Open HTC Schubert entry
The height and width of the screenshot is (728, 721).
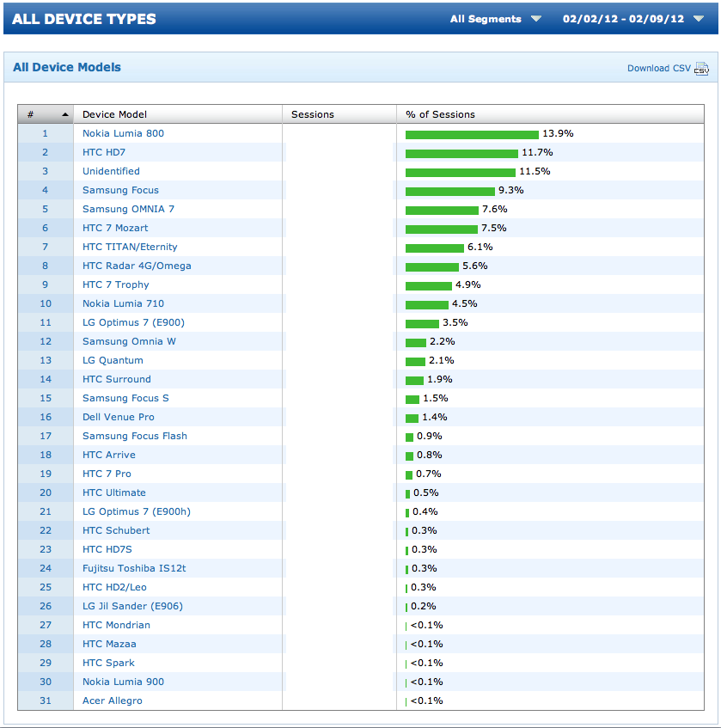pos(116,530)
